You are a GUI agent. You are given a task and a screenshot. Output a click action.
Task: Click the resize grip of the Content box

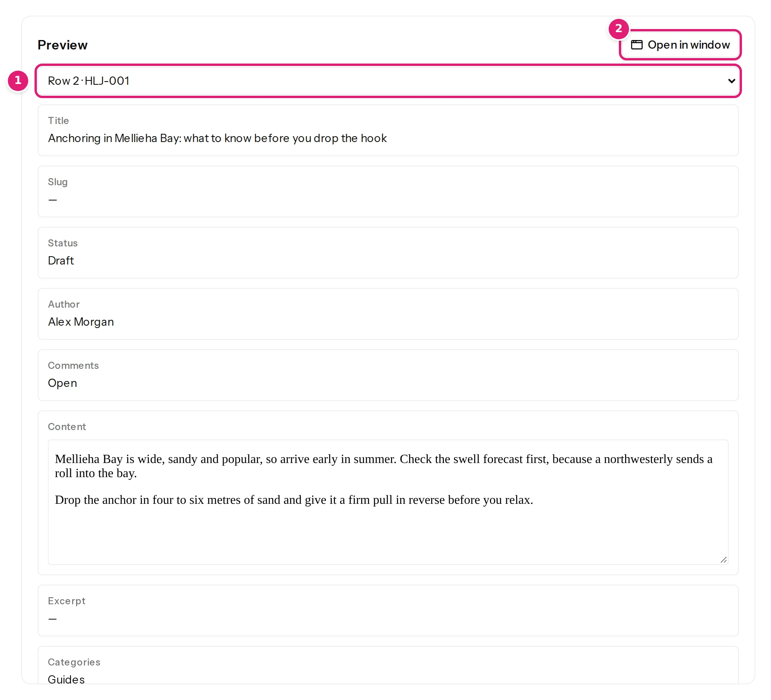pos(724,560)
